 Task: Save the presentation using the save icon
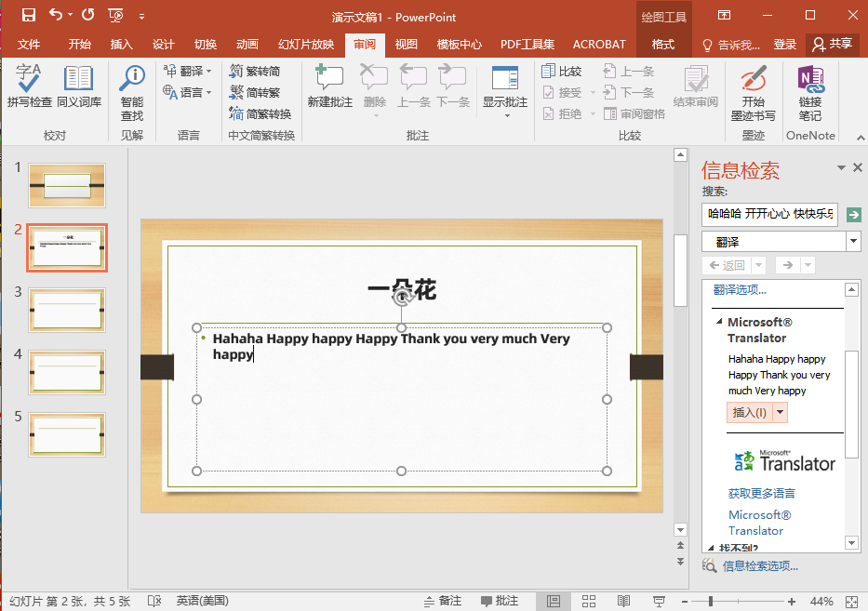pyautogui.click(x=29, y=15)
